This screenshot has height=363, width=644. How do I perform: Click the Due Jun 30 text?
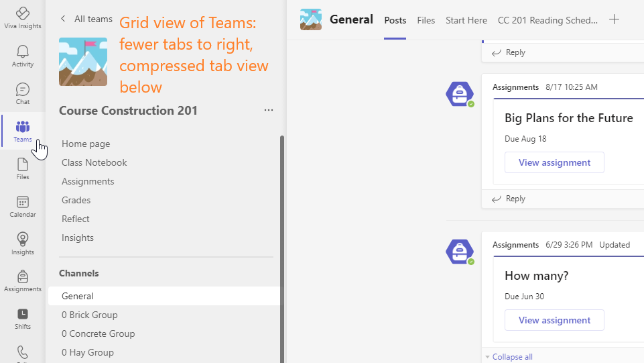(x=524, y=297)
